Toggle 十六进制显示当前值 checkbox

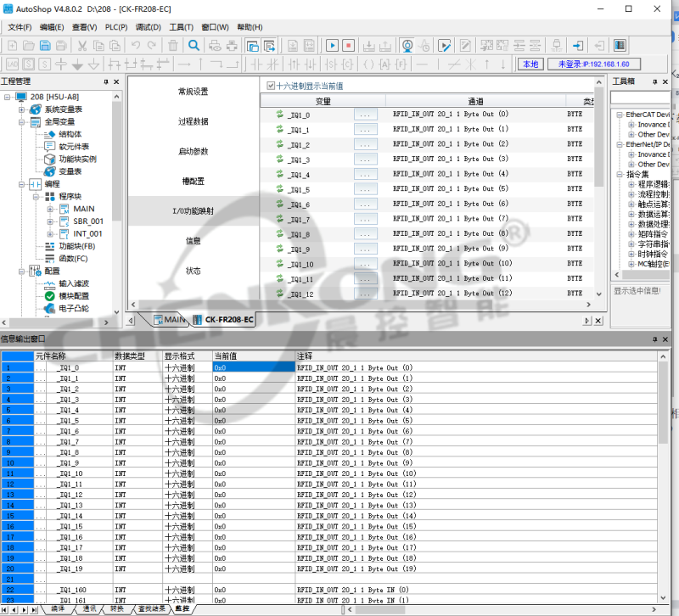tap(271, 86)
